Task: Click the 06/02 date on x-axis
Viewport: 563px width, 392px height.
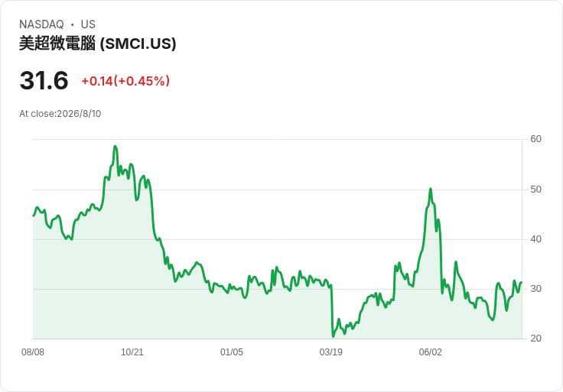Action: click(430, 352)
